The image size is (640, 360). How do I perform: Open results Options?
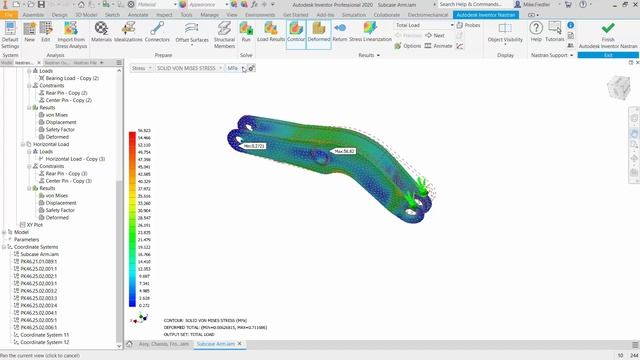point(407,46)
